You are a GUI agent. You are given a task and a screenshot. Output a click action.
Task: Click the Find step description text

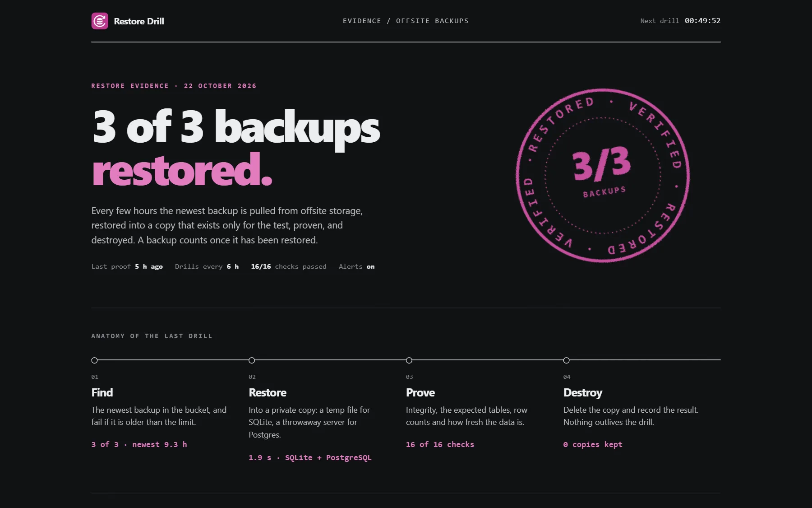pos(159,416)
